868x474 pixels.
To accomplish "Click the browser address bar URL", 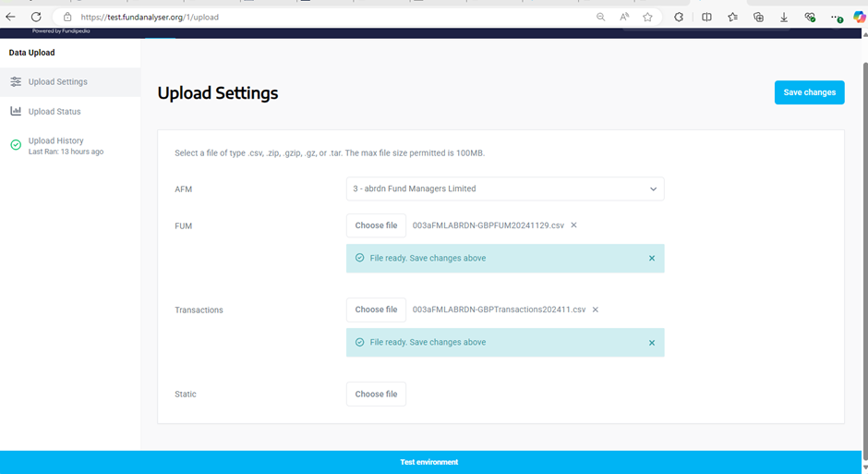I will coord(277,17).
